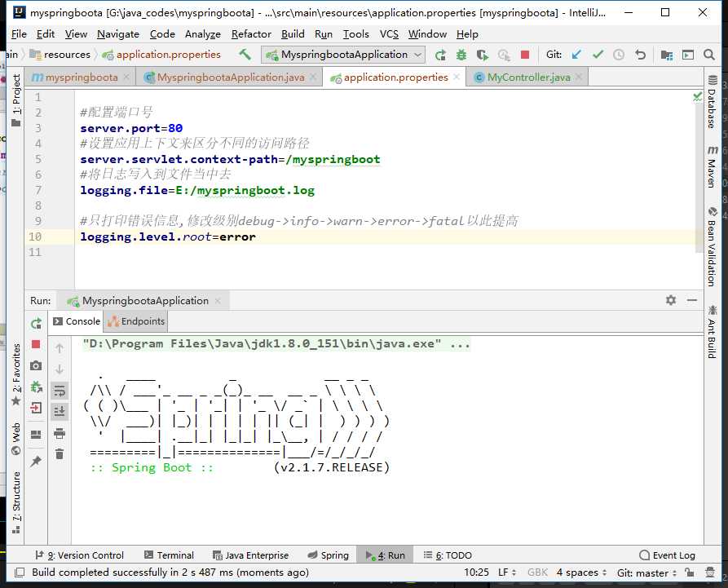Hide the Run tool window with minus icon
Viewport: 728px width, 588px height.
[692, 300]
